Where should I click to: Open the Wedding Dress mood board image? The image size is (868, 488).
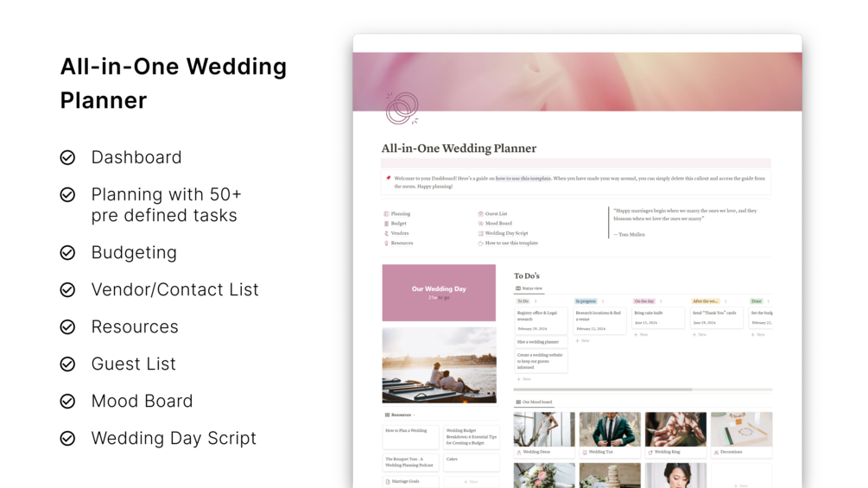544,429
